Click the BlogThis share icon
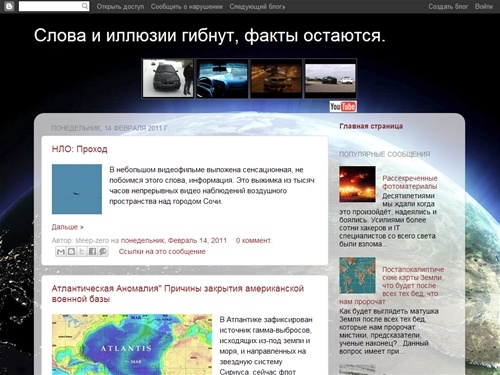The image size is (500, 375). (71, 251)
